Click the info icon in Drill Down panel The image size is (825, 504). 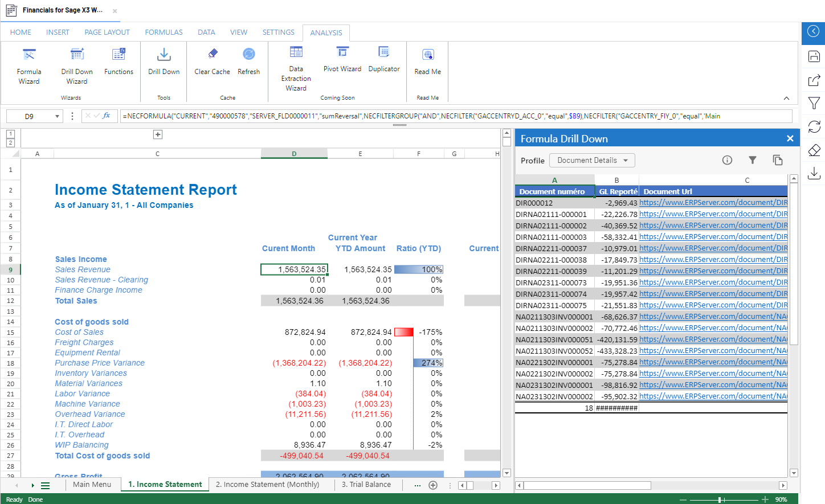click(x=727, y=161)
